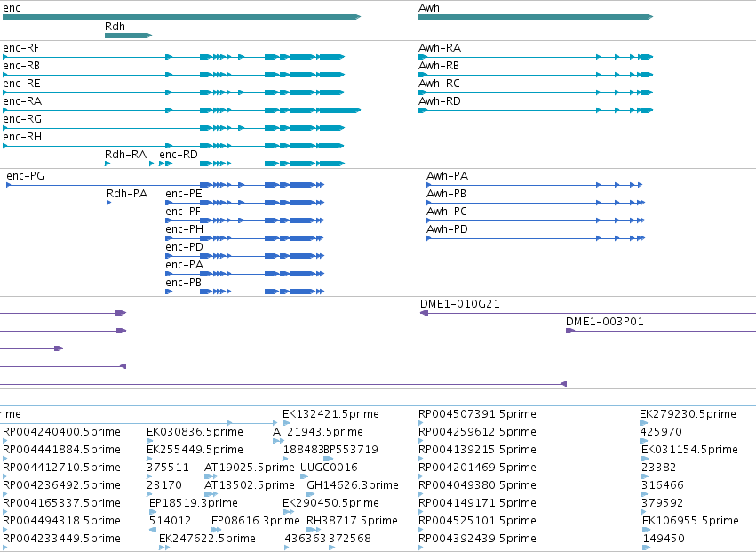The image size is (756, 552).
Task: Click the EK247622.5prime EST label
Action: pos(207,539)
